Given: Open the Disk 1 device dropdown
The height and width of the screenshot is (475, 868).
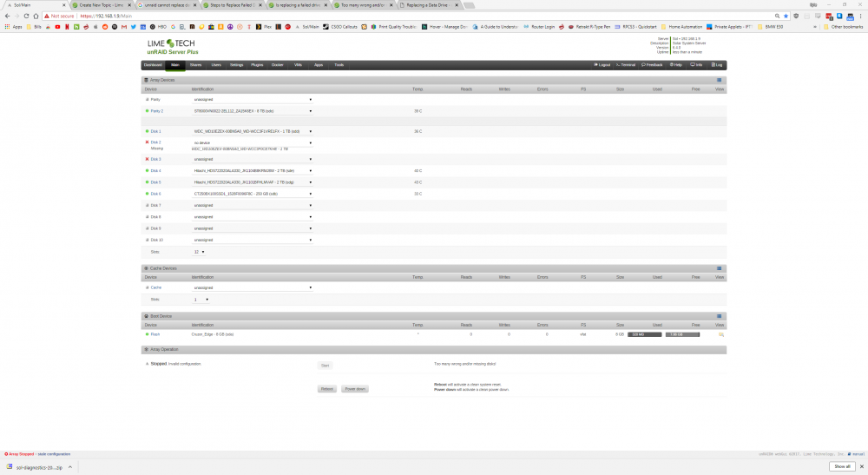Looking at the screenshot, I should [253, 132].
